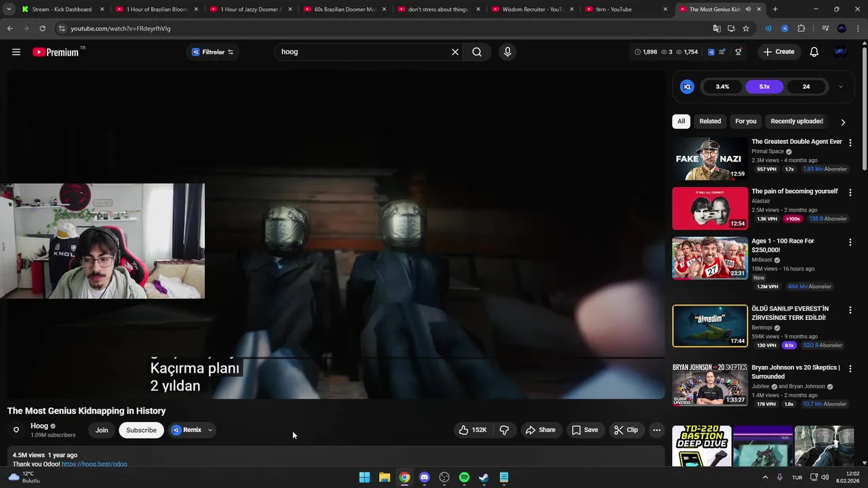
Task: Switch to Stream - Kick Dashboard tab
Action: pyautogui.click(x=61, y=9)
